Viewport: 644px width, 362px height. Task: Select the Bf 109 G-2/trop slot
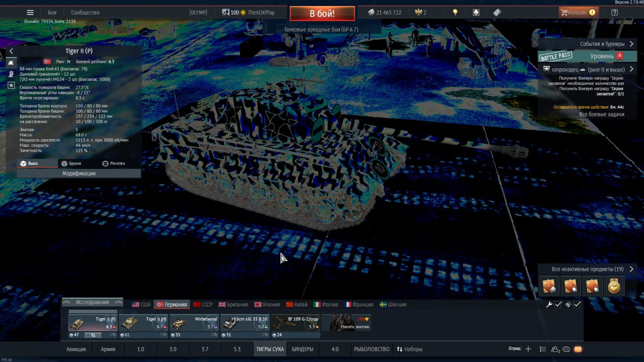tap(296, 323)
